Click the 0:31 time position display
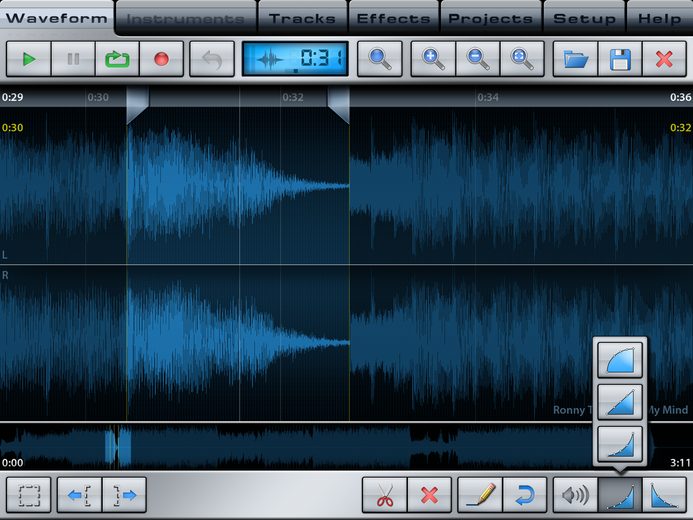The width and height of the screenshot is (693, 520). (295, 59)
